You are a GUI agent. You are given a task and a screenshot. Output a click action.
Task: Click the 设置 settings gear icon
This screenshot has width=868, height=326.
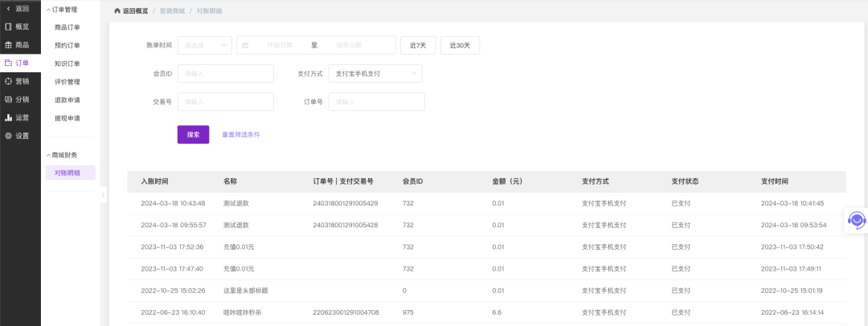pos(9,136)
